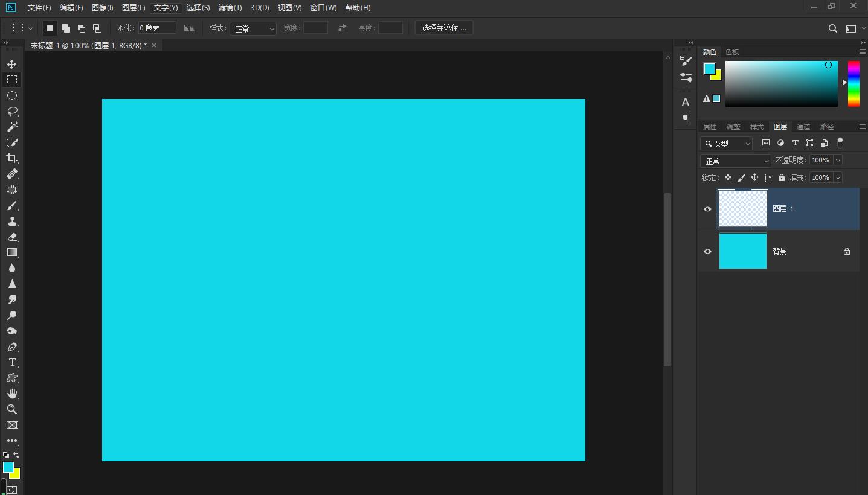The image size is (868, 495).
Task: Open the 滤镜(T) menu
Action: pos(230,8)
